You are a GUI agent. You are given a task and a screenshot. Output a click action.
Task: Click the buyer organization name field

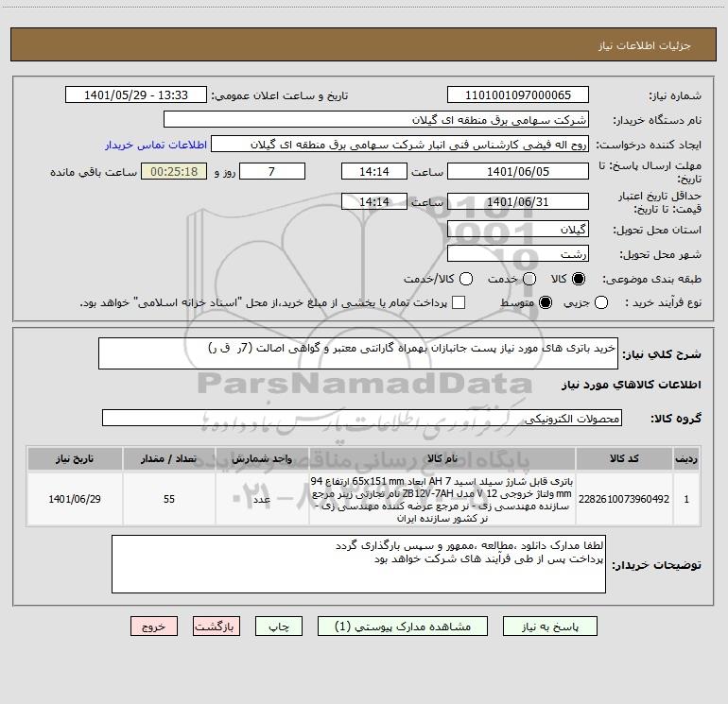376,120
